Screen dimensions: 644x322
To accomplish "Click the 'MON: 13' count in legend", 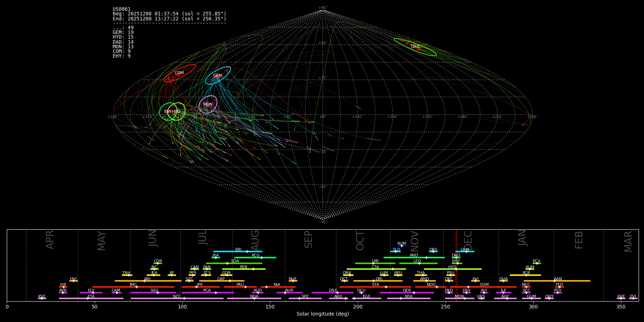I will [123, 47].
